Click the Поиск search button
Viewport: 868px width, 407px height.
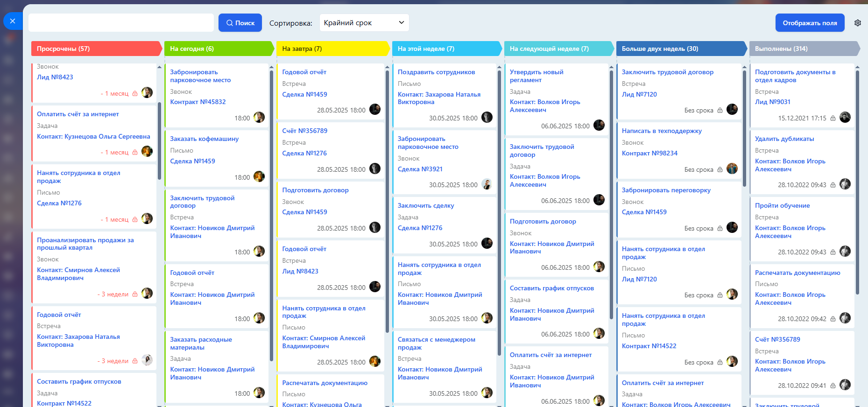240,23
